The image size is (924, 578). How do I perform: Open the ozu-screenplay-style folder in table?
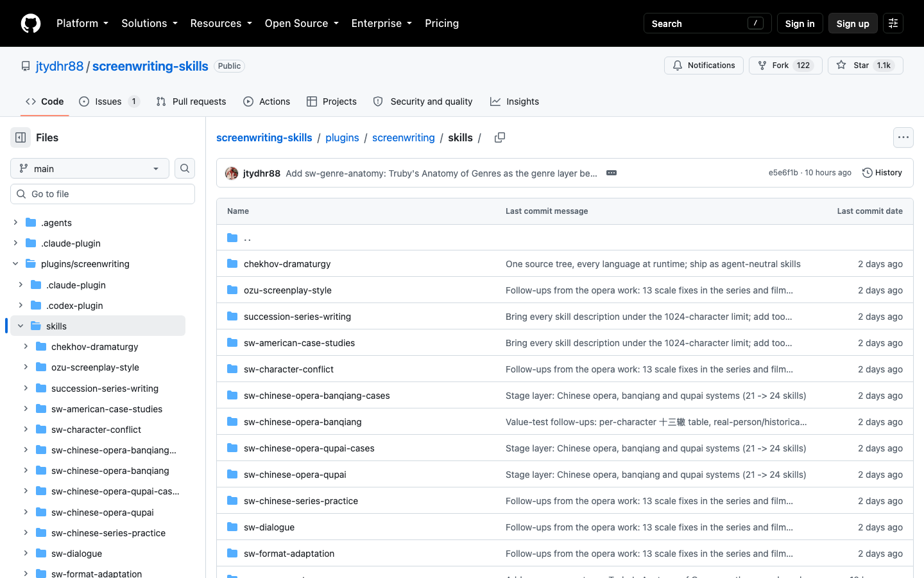point(287,290)
